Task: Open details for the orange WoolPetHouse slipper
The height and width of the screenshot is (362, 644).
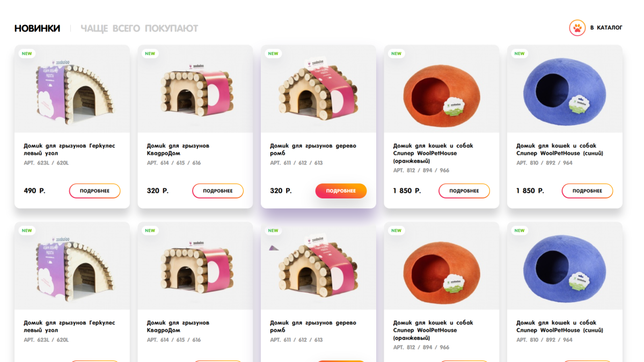Action: point(464,191)
